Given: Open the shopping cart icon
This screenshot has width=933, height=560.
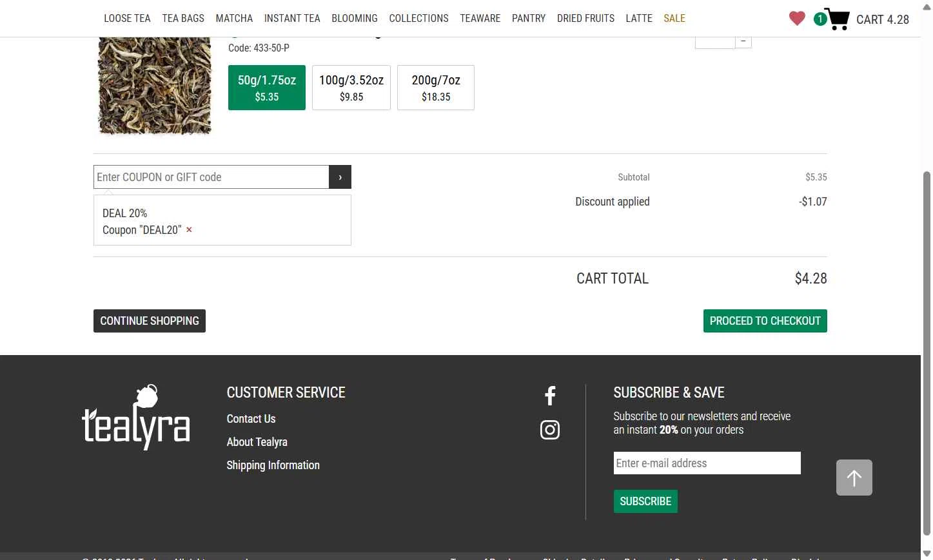Looking at the screenshot, I should (x=837, y=19).
